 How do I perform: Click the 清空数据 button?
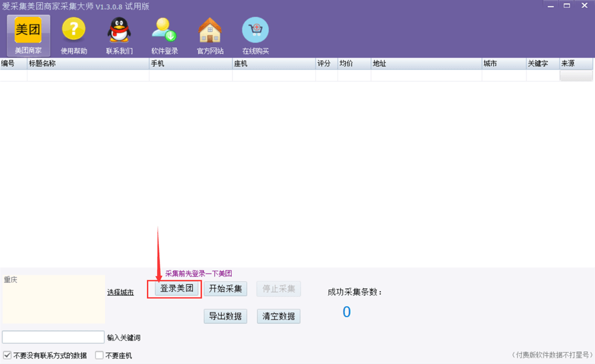pyautogui.click(x=279, y=316)
